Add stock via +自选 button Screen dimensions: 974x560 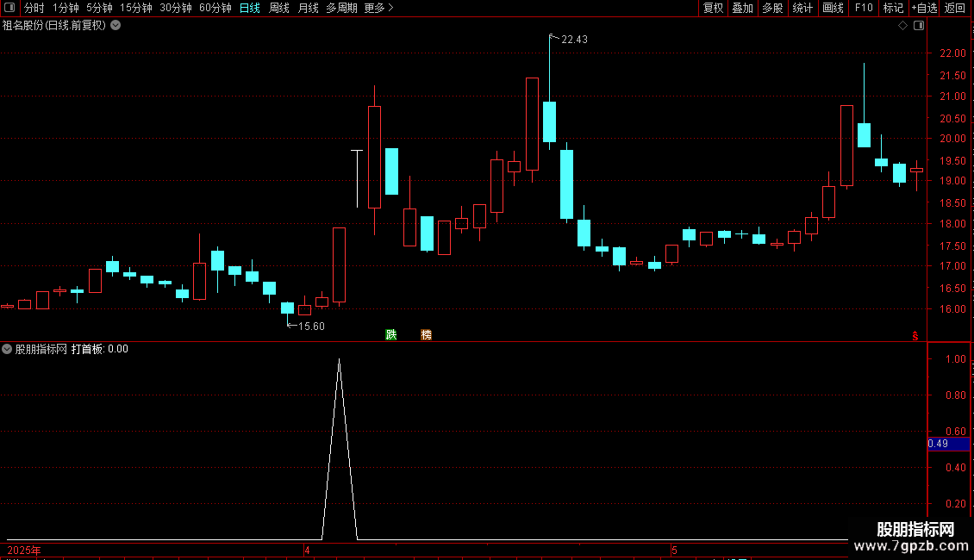coord(924,8)
